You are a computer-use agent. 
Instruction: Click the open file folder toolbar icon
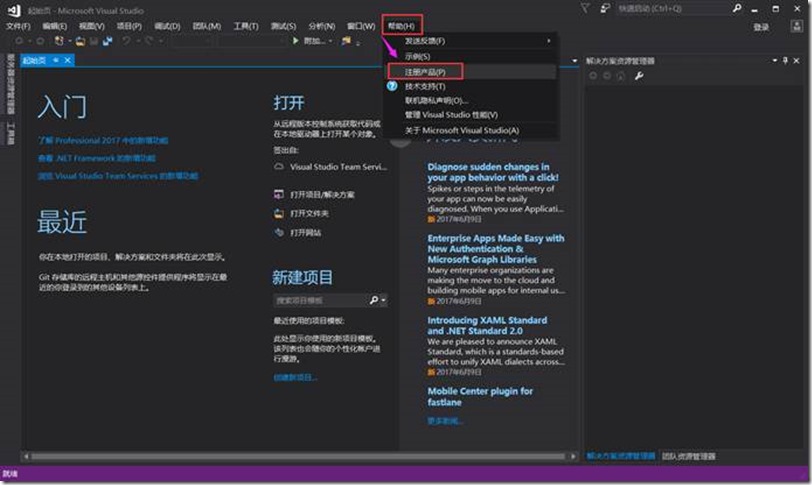pos(80,41)
